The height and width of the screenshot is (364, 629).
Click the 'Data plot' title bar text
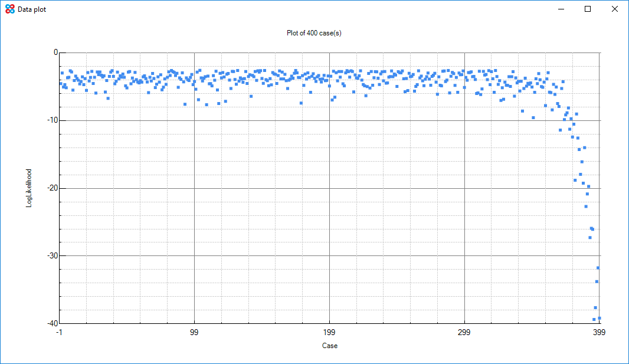coord(31,9)
